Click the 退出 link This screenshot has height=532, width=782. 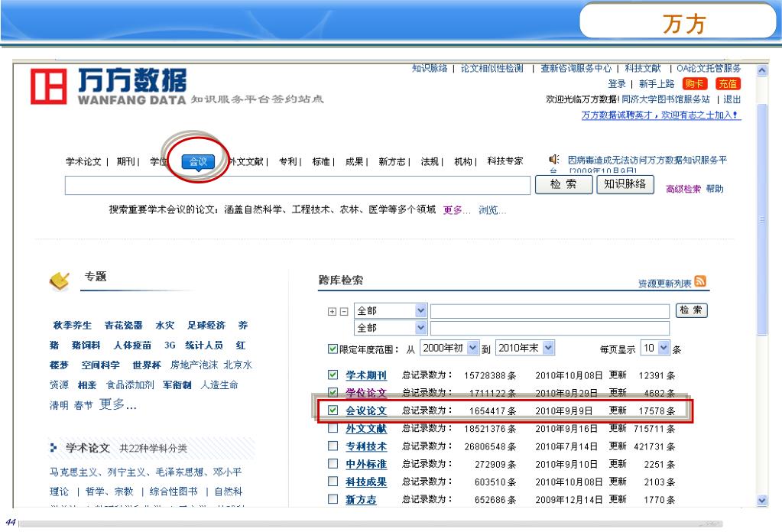[732, 99]
